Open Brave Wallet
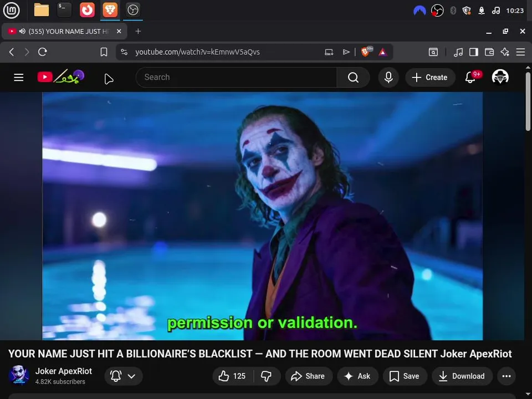 (x=489, y=52)
